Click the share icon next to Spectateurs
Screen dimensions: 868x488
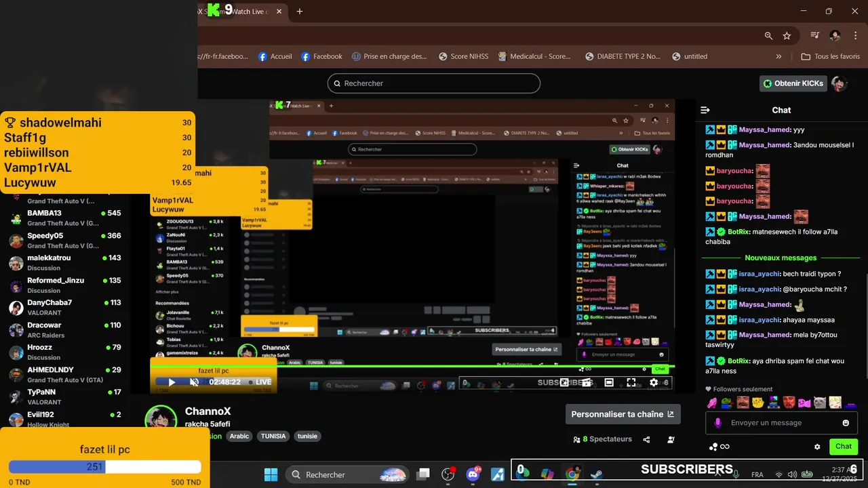click(x=646, y=439)
